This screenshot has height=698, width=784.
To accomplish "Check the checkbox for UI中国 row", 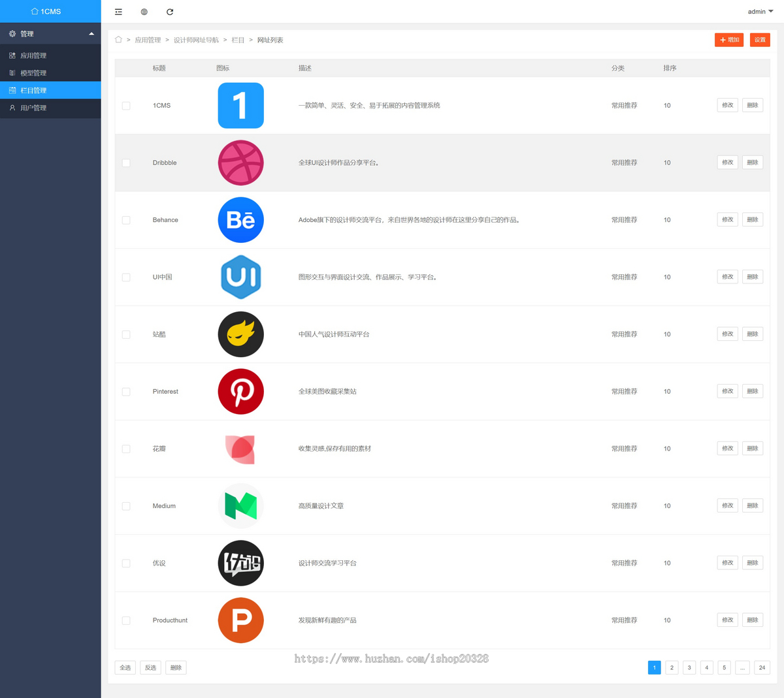I will (126, 278).
